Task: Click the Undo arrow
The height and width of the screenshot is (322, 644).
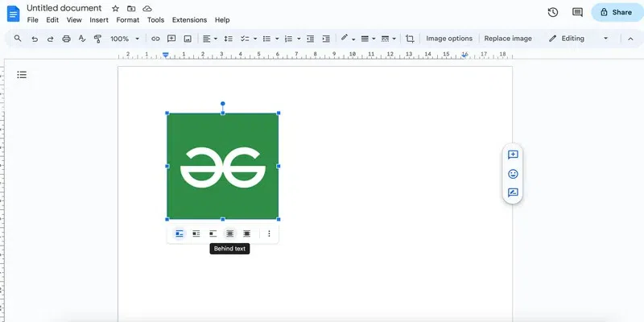Action: (35, 39)
